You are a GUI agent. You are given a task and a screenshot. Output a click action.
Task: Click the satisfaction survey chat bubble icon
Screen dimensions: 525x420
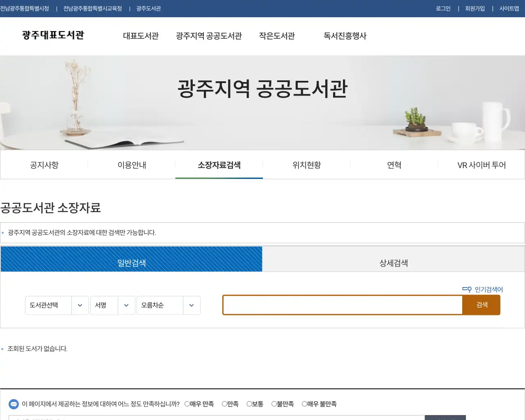(x=14, y=404)
